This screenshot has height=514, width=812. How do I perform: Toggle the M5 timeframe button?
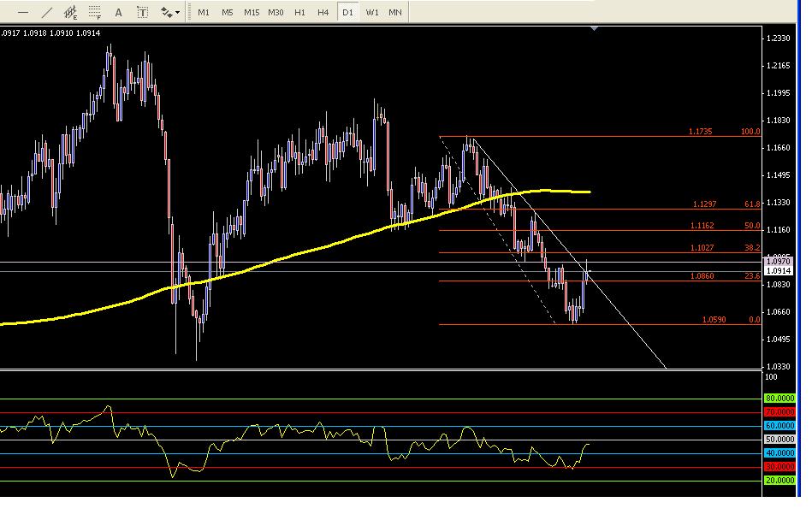pos(227,13)
